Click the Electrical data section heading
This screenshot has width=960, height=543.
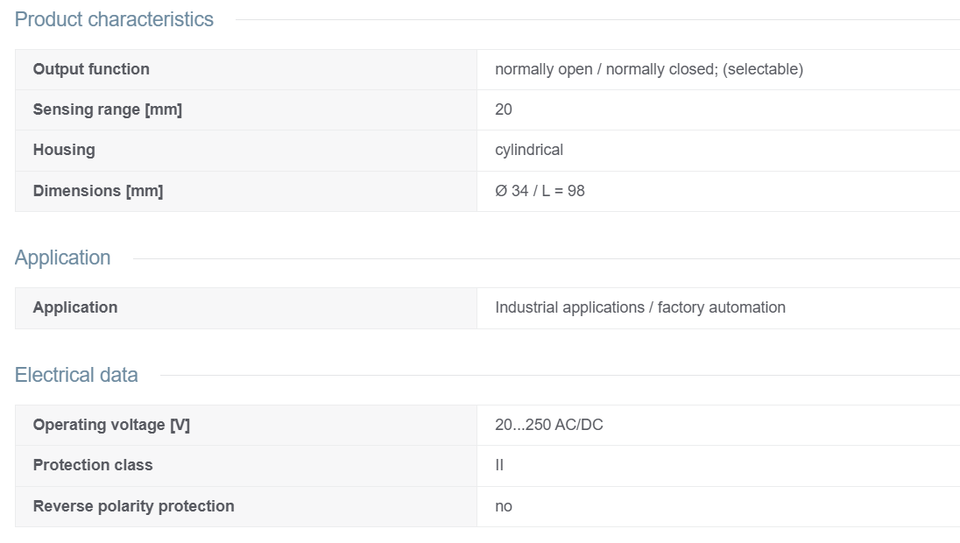[x=77, y=375]
